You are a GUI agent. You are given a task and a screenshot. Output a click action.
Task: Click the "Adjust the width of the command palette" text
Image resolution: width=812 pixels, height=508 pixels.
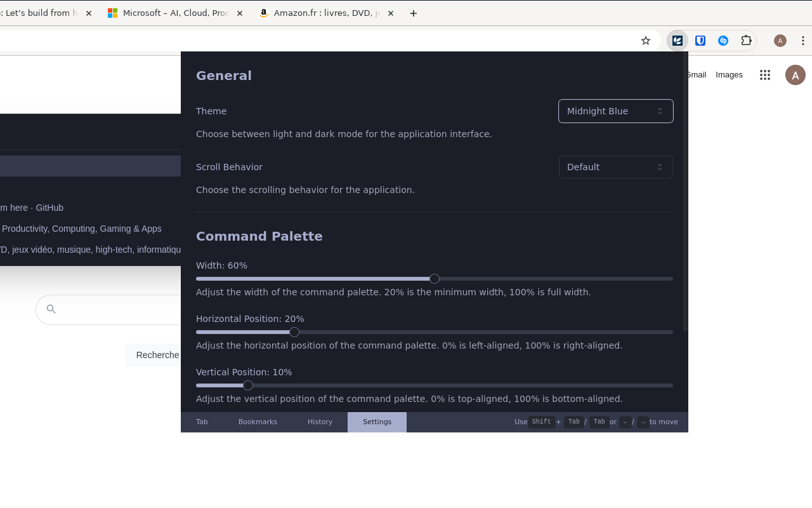(x=393, y=292)
